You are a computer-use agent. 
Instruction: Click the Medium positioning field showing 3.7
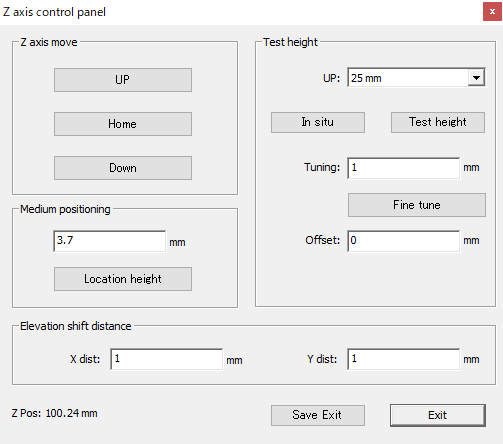pos(110,241)
